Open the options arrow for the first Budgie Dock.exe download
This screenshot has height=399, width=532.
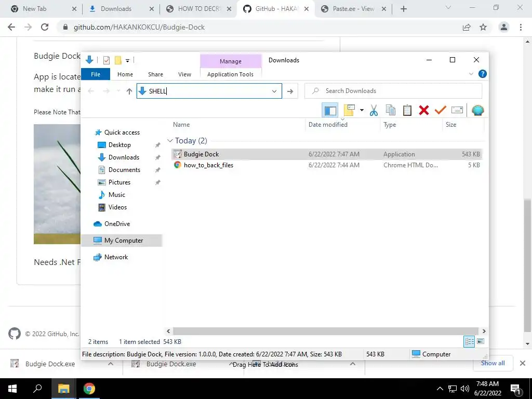111,364
